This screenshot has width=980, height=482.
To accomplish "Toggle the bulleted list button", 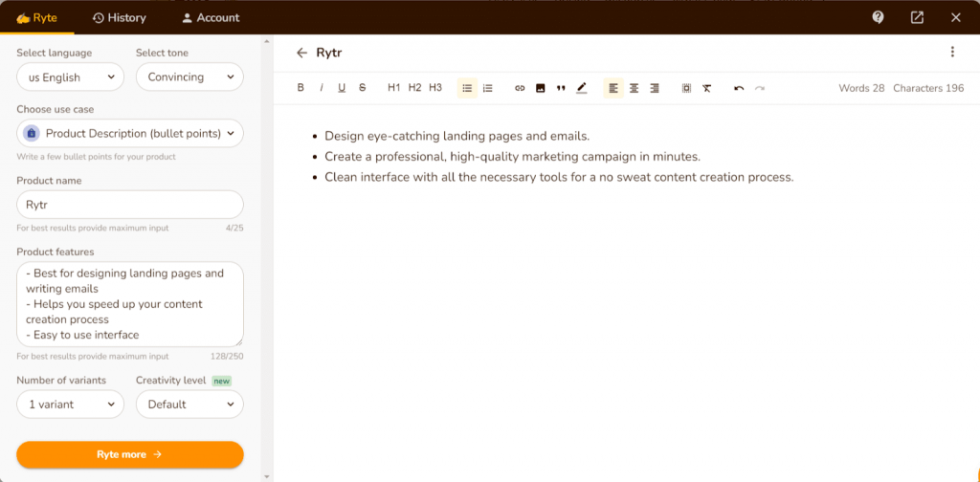I will pyautogui.click(x=467, y=88).
